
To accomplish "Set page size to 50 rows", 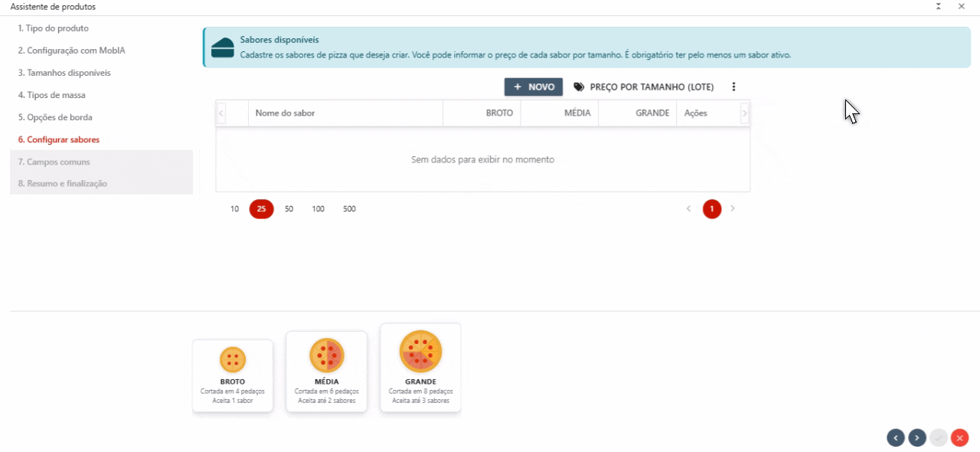I will (289, 209).
